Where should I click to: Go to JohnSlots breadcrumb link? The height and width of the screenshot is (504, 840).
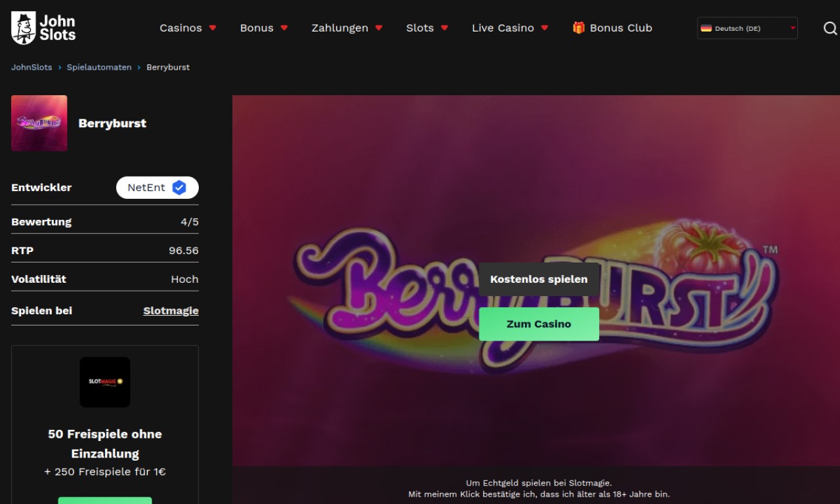tap(31, 68)
